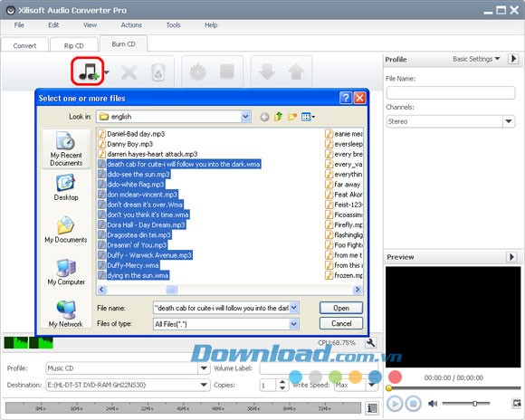Viewport: 525px width, 420px height.
Task: Select darren hayes-heart attack.mp3 file
Action: pos(148,154)
